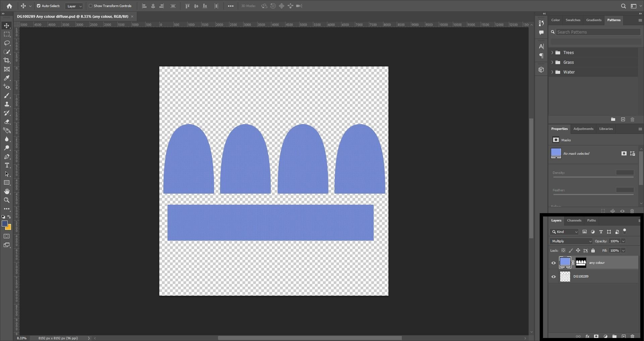Delete layer with Layers panel trash icon
Screen dimensions: 644x341
(x=633, y=336)
